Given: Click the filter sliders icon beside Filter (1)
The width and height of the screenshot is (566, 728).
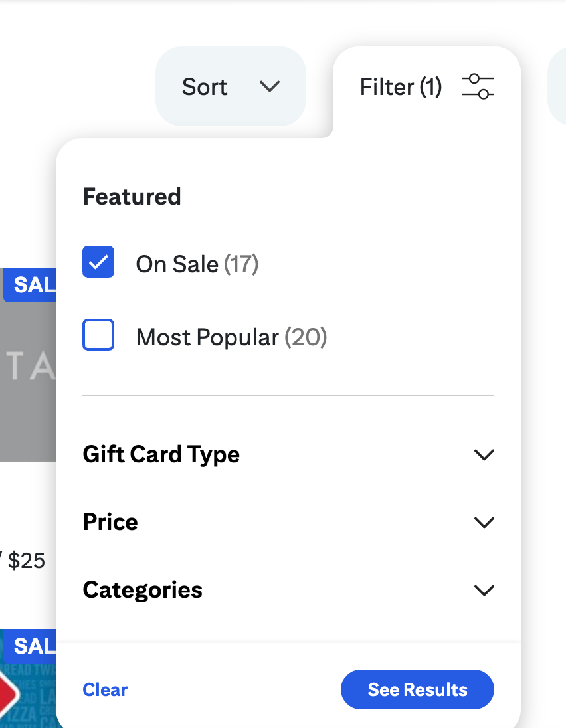Looking at the screenshot, I should point(478,86).
